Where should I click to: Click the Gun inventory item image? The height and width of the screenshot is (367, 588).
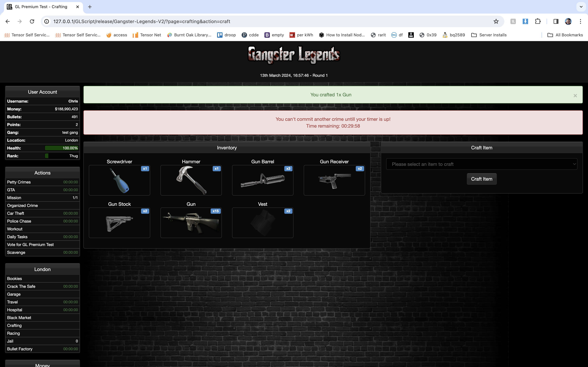(191, 223)
